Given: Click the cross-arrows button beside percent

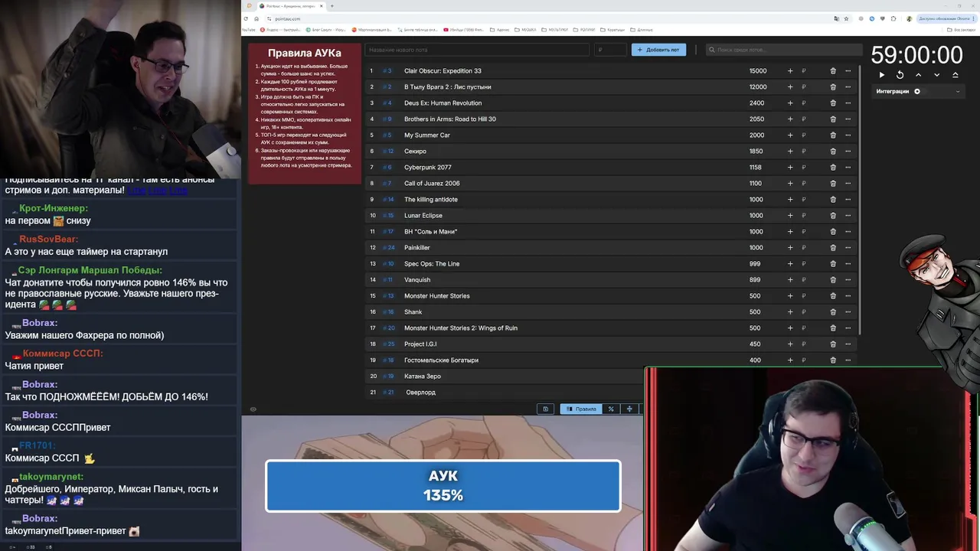Looking at the screenshot, I should pos(629,409).
